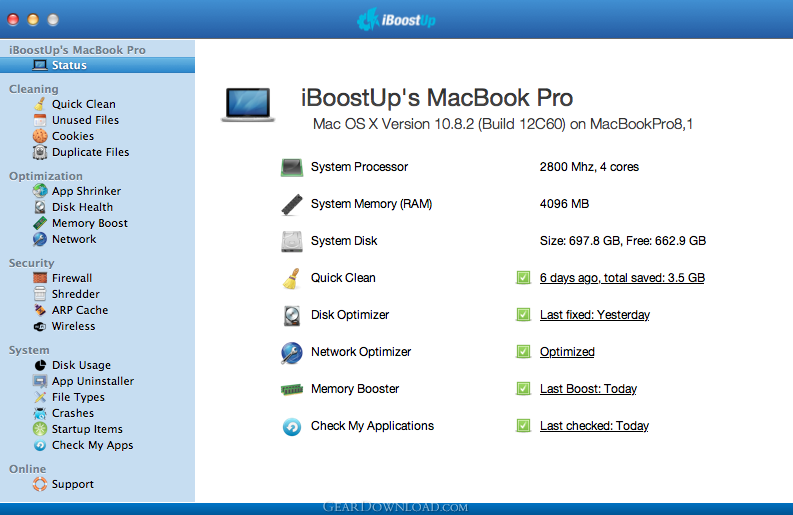Open Firewall in the Security section
This screenshot has height=515, width=793.
tap(72, 278)
